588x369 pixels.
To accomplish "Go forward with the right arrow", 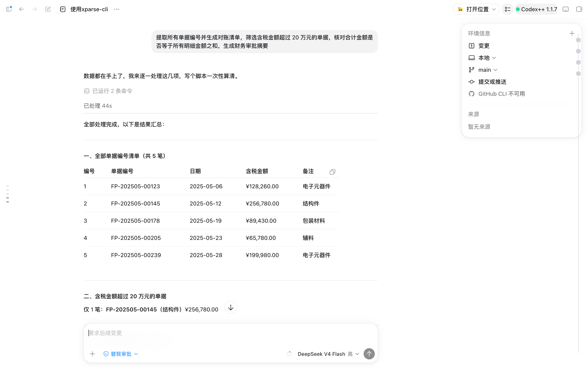I will click(34, 9).
